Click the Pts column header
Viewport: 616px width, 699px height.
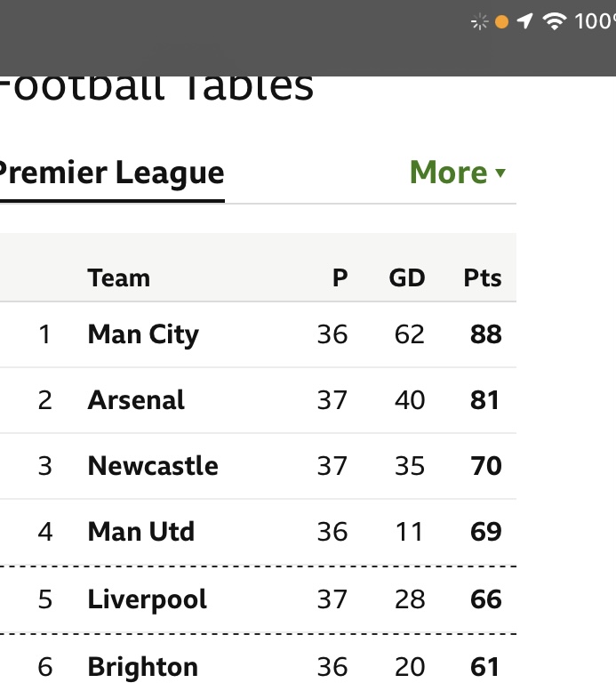[x=483, y=278]
